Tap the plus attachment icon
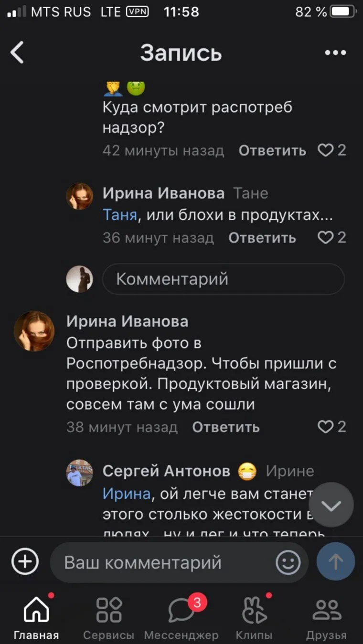Image resolution: width=363 pixels, height=644 pixels. point(25,561)
